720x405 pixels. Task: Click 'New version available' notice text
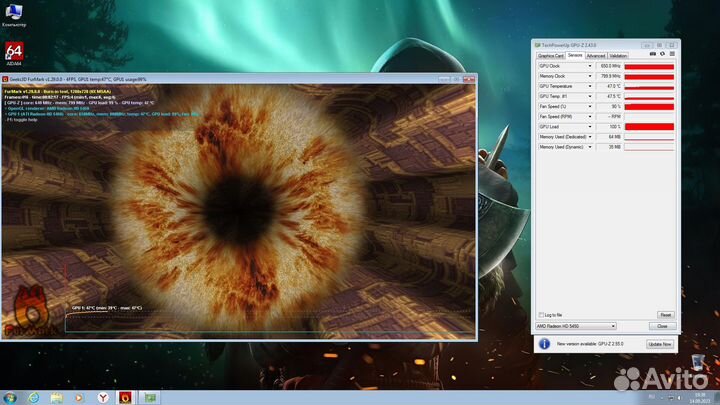[590, 343]
